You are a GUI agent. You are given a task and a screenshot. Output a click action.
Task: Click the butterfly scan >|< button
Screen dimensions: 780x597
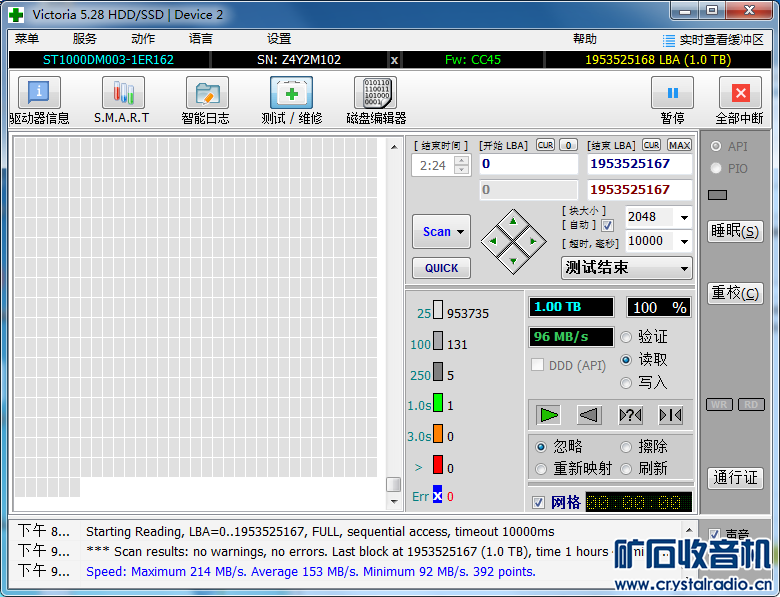(670, 415)
